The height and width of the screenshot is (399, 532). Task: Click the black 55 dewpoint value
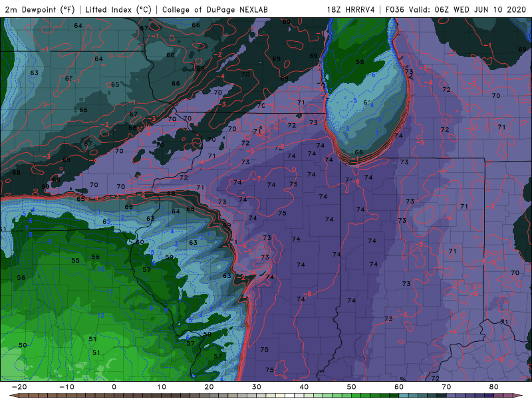75,261
